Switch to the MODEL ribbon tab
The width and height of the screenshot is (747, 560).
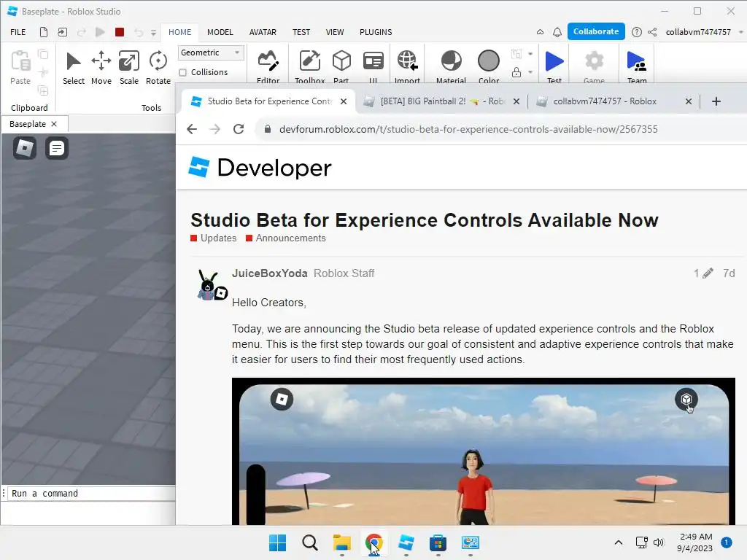(220, 32)
